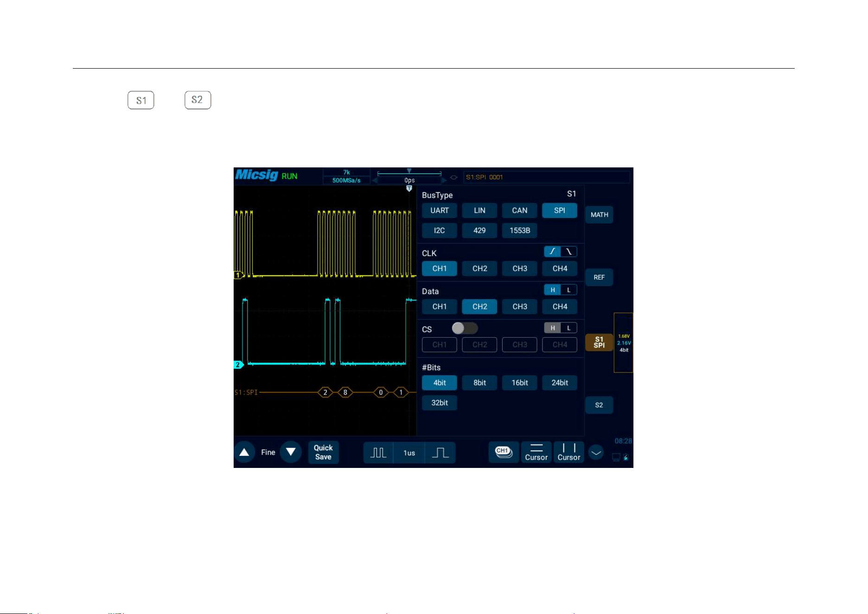Image resolution: width=868 pixels, height=614 pixels.
Task: Click the S2 key icon above
Action: click(x=198, y=100)
